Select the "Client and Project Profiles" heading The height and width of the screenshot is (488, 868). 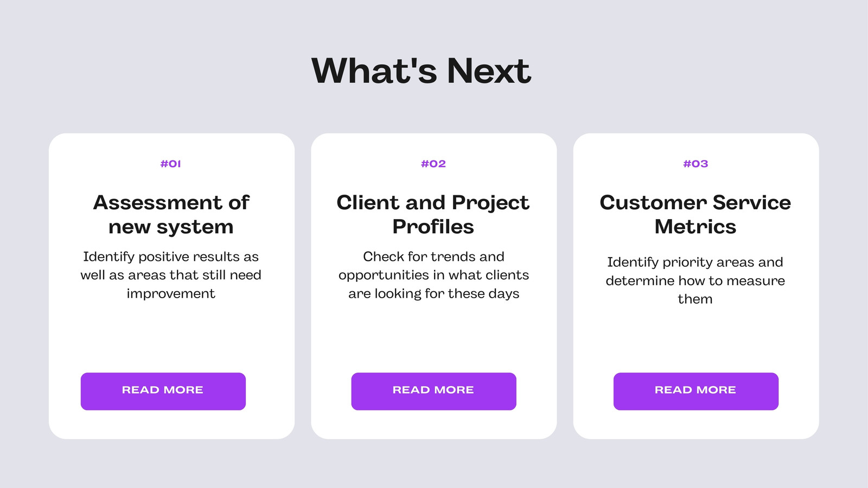[x=433, y=214]
